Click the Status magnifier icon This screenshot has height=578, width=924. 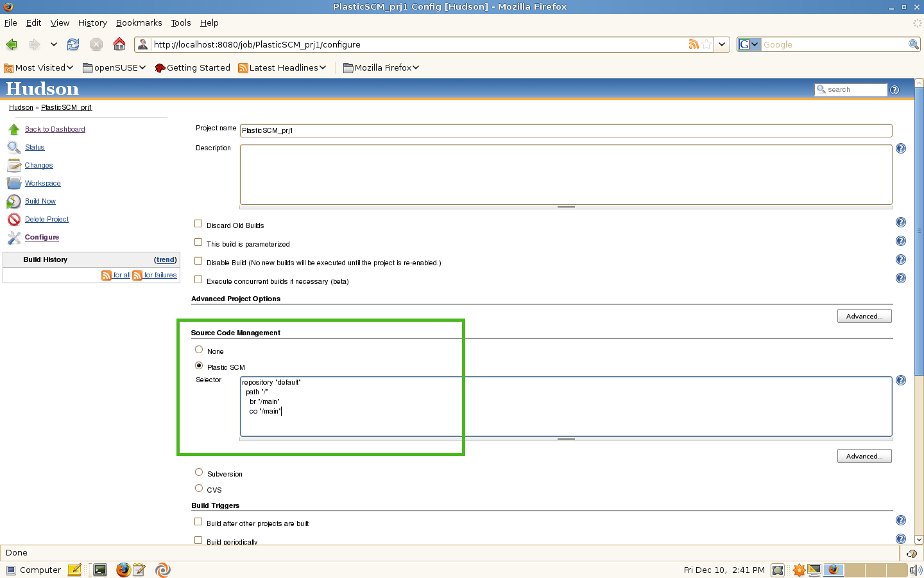point(14,147)
